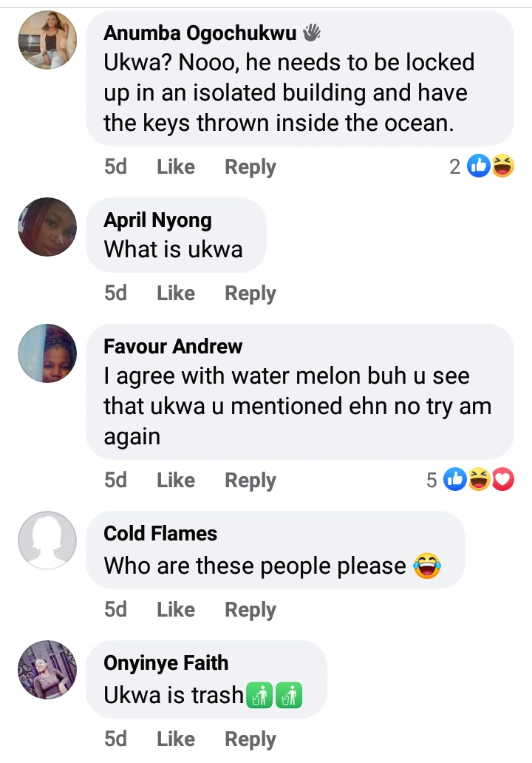This screenshot has width=532, height=763.
Task: Like Favour Andrew's comment
Action: (176, 481)
